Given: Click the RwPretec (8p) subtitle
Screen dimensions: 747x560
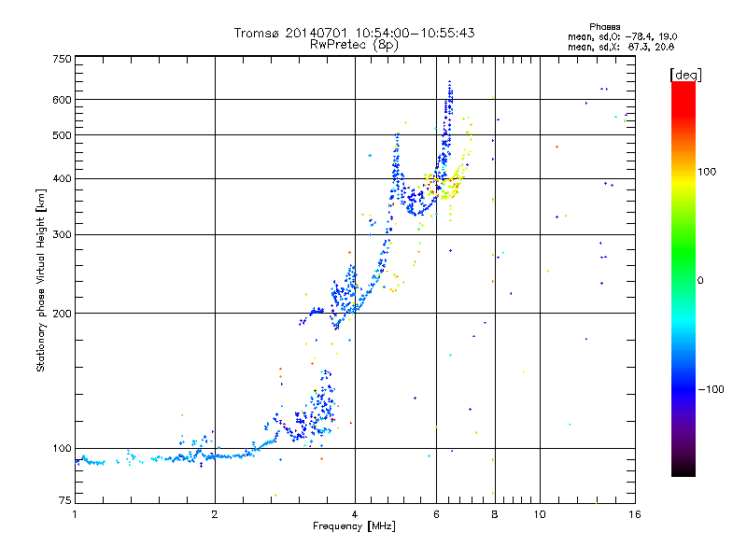Looking at the screenshot, I should (354, 44).
